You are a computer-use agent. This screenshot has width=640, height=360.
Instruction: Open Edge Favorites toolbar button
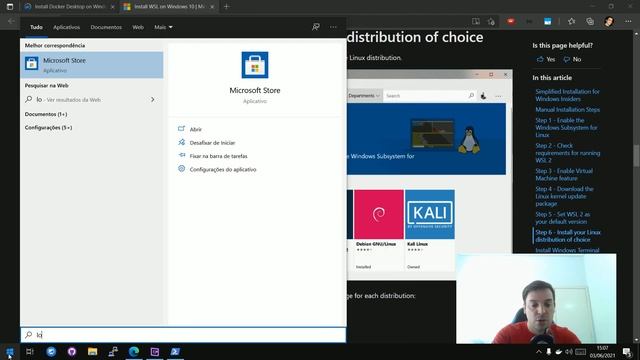[x=571, y=21]
